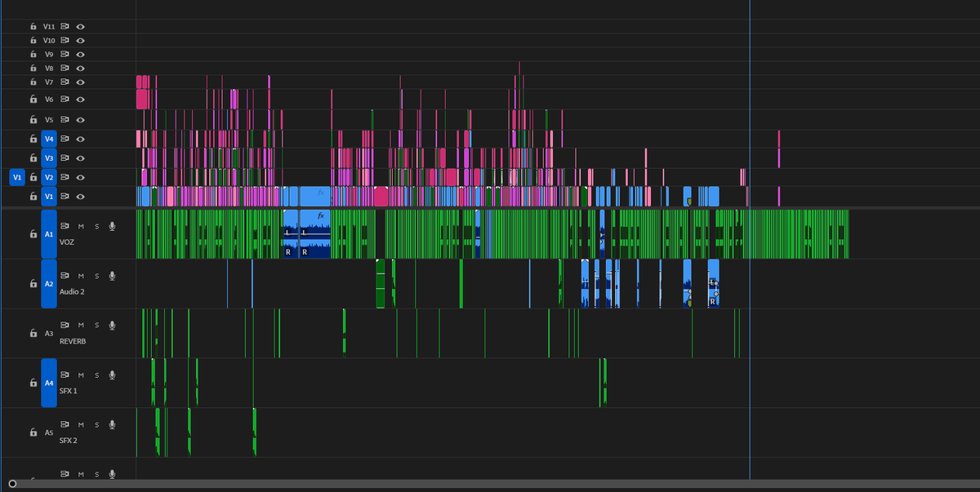Click the Audio 2 track name
980x492 pixels.
[73, 292]
